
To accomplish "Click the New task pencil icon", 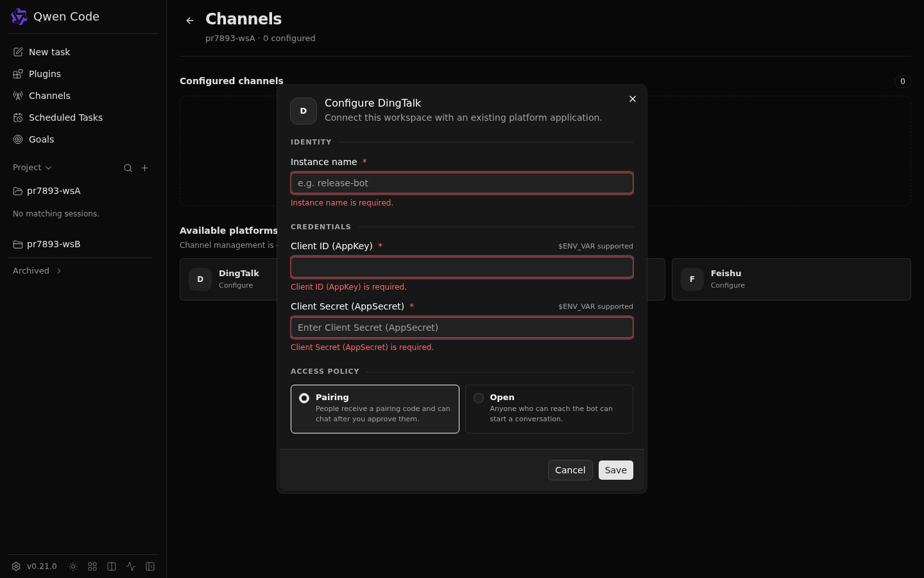I will (18, 52).
